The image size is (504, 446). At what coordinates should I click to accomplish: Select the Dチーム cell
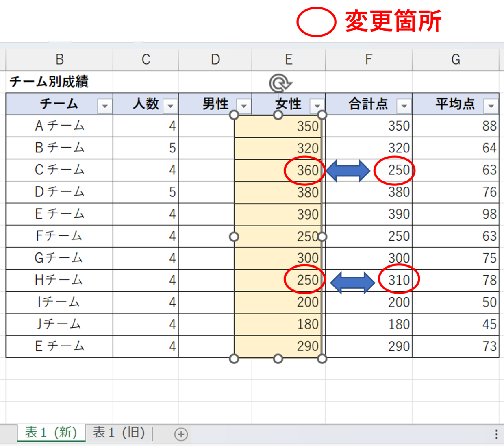click(59, 191)
